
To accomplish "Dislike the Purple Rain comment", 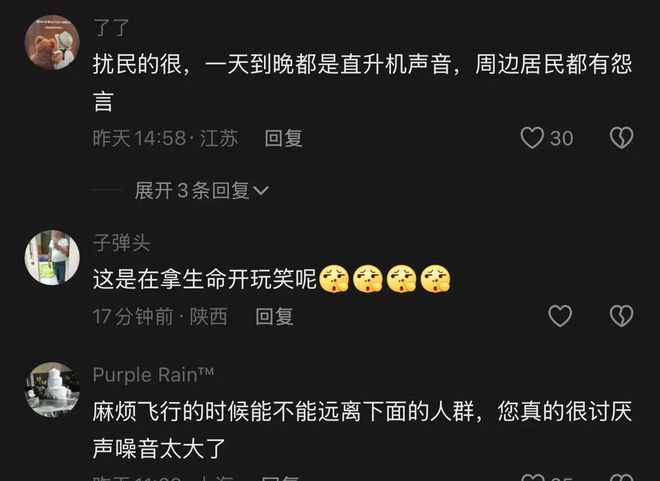I will click(x=622, y=478).
